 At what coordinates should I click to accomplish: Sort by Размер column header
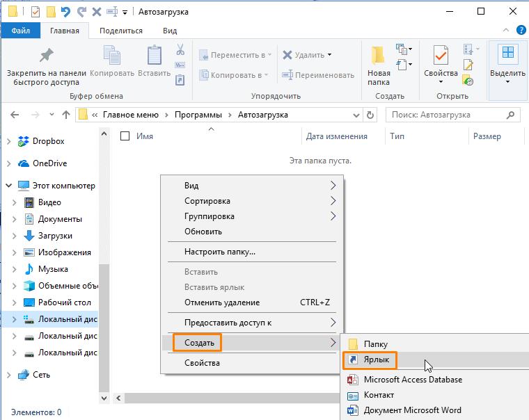coord(487,136)
